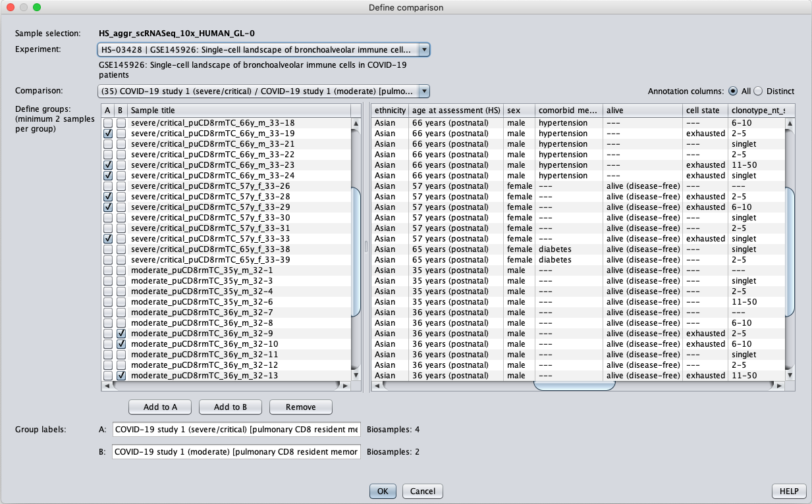This screenshot has width=812, height=504.
Task: Uncheck group A for severe/critical_puCD8rmTC_57y_f_33-28
Action: coord(108,197)
